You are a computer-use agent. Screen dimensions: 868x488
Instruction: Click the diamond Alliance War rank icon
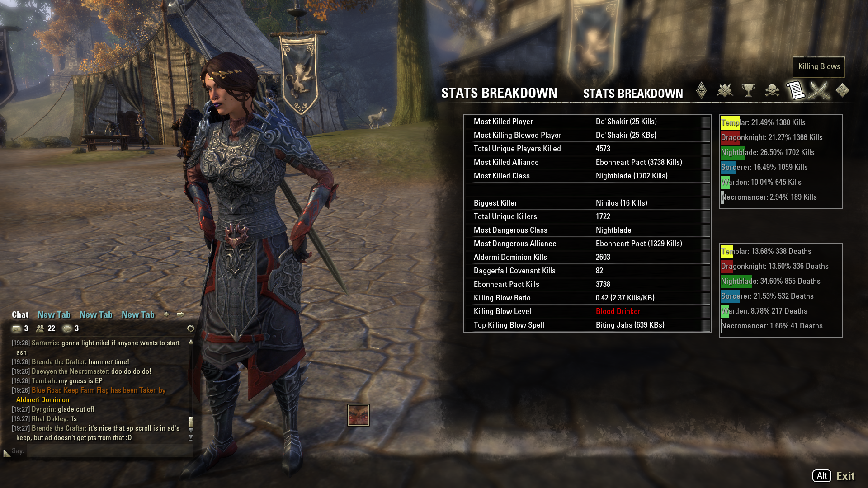tap(702, 90)
